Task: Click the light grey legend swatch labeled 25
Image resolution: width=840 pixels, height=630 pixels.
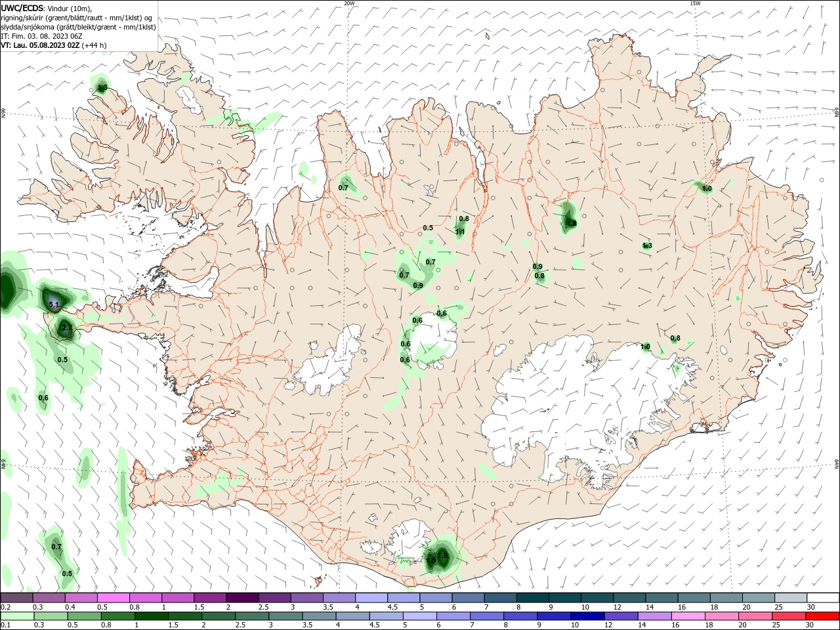Action: 791,598
